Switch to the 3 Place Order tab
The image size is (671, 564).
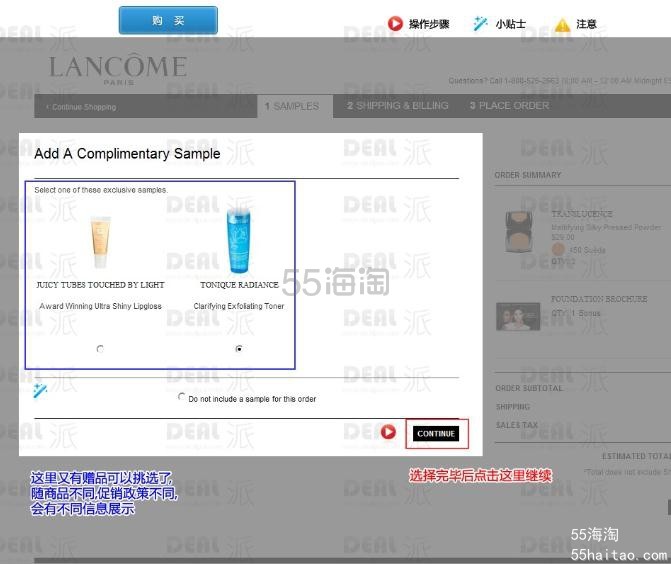click(x=509, y=106)
